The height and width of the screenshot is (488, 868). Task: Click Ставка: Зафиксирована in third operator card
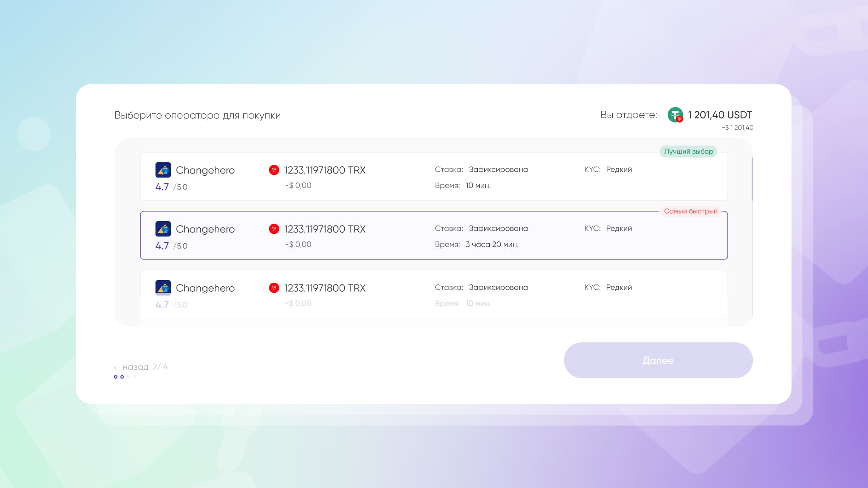481,287
